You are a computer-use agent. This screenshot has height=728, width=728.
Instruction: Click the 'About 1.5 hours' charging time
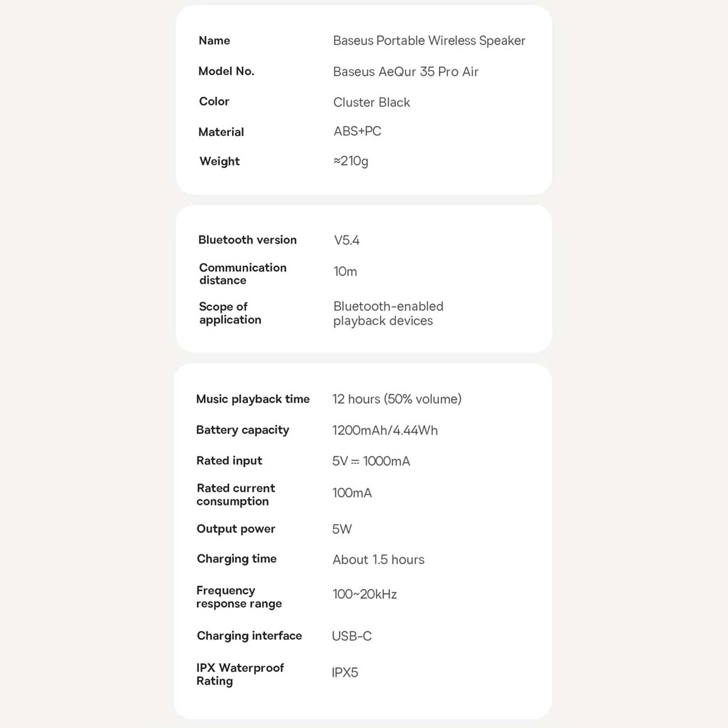378,560
